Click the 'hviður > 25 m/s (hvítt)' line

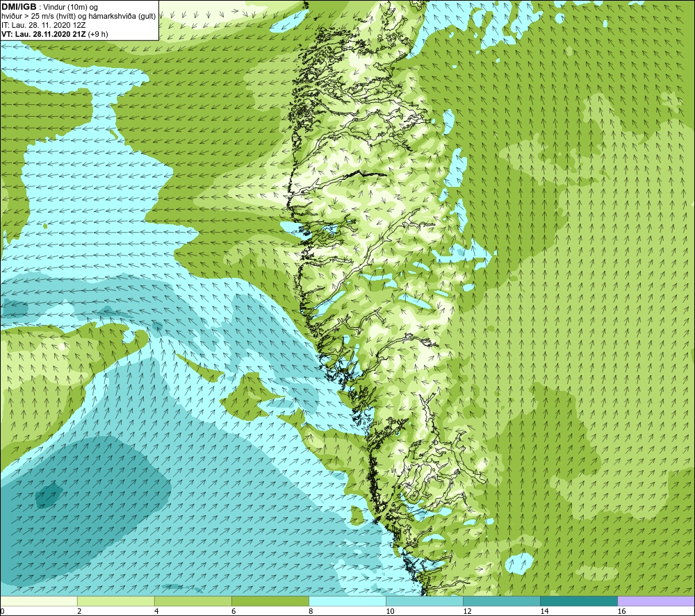(79, 17)
